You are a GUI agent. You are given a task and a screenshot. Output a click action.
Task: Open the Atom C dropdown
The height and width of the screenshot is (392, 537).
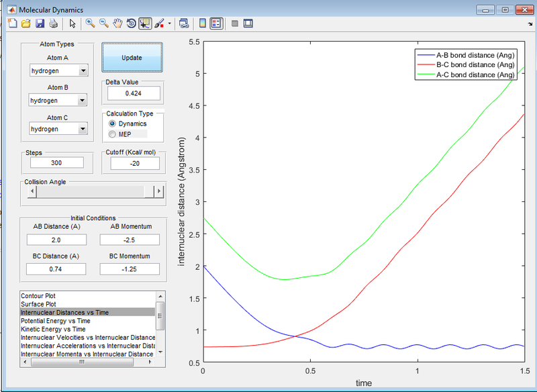pyautogui.click(x=59, y=129)
